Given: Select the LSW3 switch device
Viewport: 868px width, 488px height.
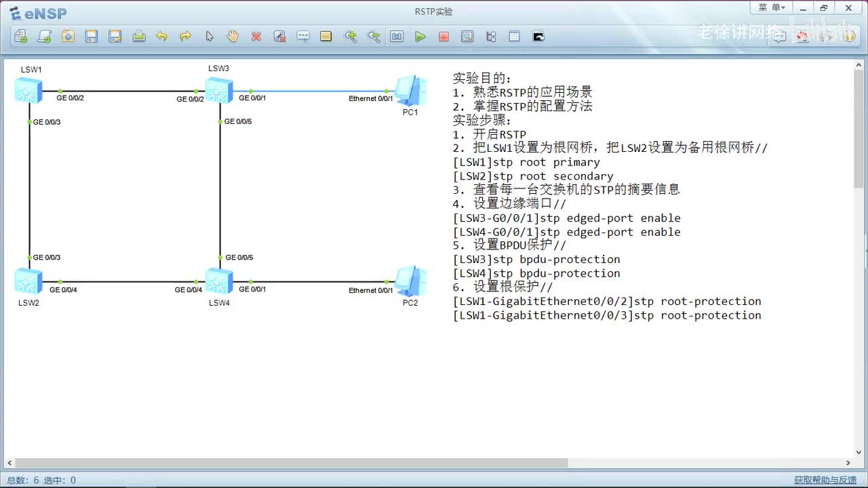Looking at the screenshot, I should (219, 90).
